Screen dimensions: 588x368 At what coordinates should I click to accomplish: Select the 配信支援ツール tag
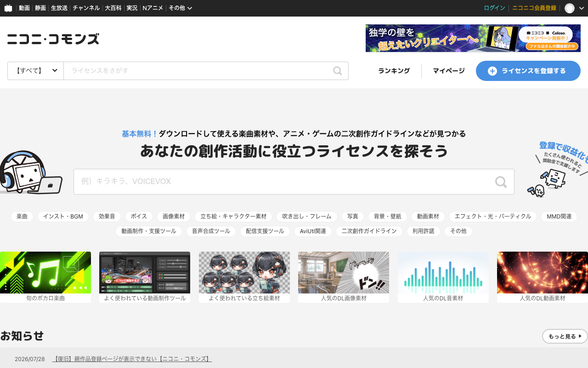[265, 231]
